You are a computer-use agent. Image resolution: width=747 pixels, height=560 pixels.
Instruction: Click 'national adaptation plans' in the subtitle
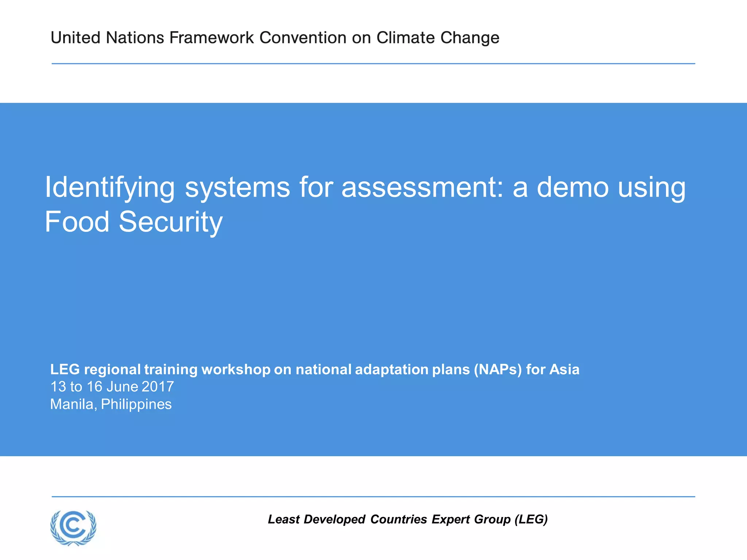[382, 369]
